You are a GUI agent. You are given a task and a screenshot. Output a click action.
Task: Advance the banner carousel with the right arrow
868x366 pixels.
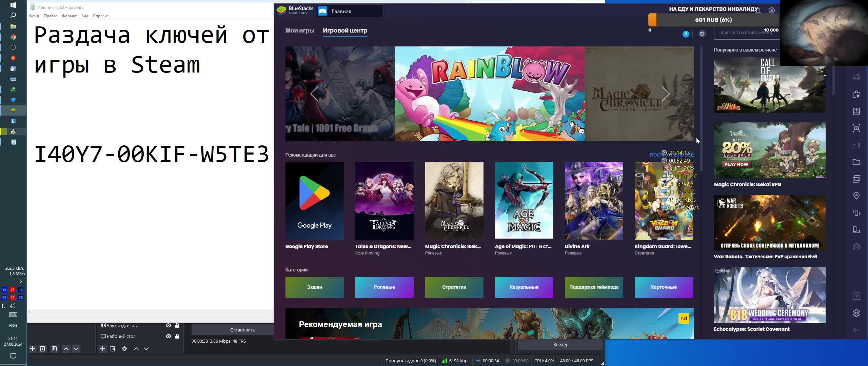(x=665, y=94)
